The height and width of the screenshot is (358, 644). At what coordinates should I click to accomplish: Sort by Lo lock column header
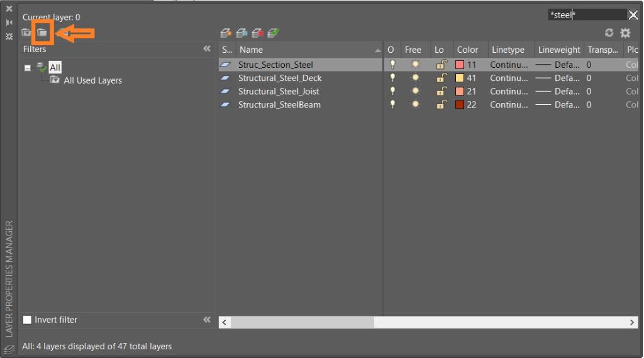coord(439,50)
